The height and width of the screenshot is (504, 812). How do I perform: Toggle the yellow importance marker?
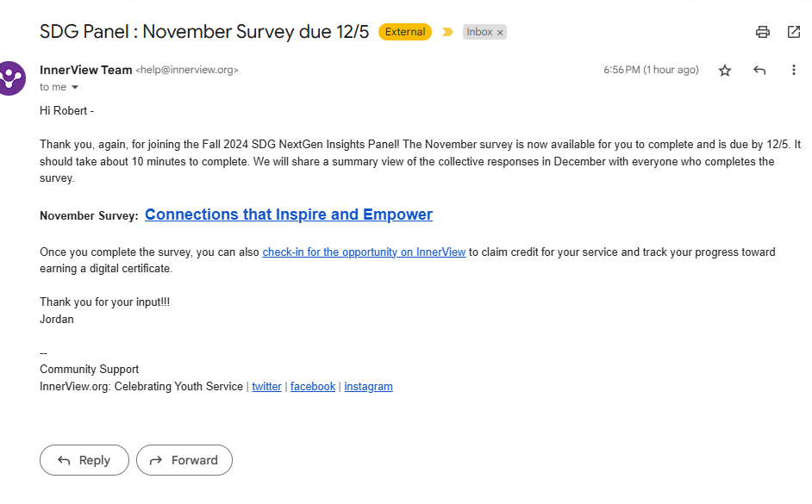tap(447, 32)
